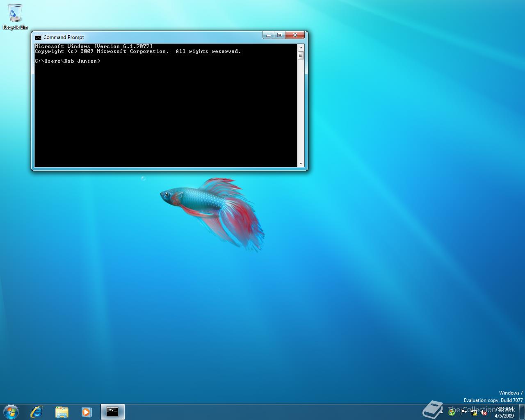Viewport: 525px width, 420px height.
Task: Click the Command Prompt scrollbar thumb
Action: pyautogui.click(x=301, y=55)
